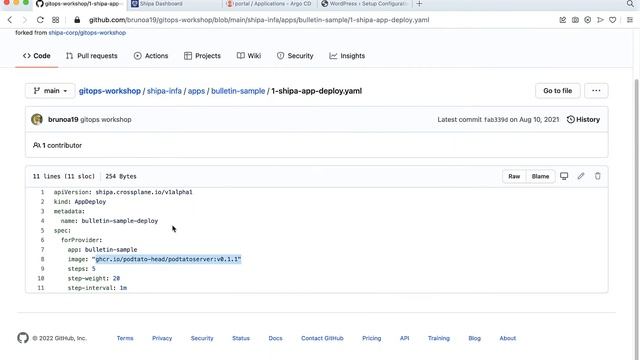
Task: Open a new browser tab with plus
Action: tap(419, 4)
